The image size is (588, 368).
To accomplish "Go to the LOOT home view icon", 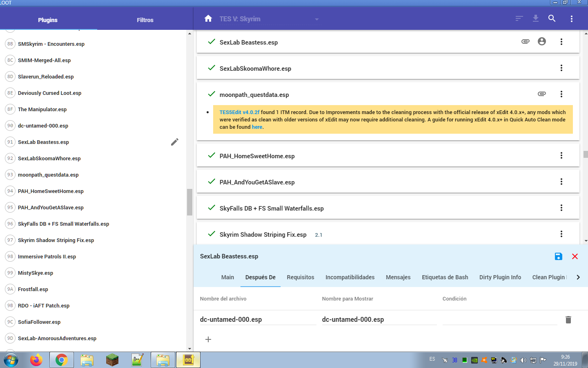I will (208, 18).
